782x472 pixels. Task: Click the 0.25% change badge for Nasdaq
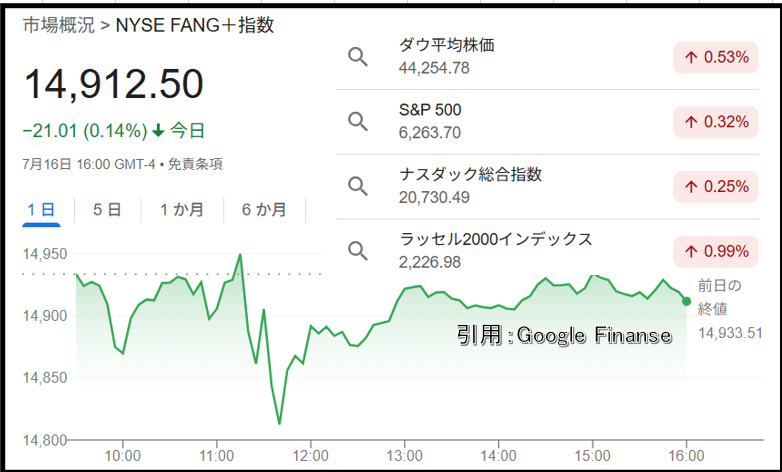(716, 187)
